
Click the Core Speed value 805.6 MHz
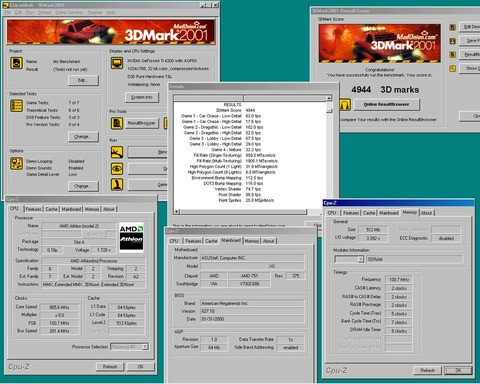59,307
